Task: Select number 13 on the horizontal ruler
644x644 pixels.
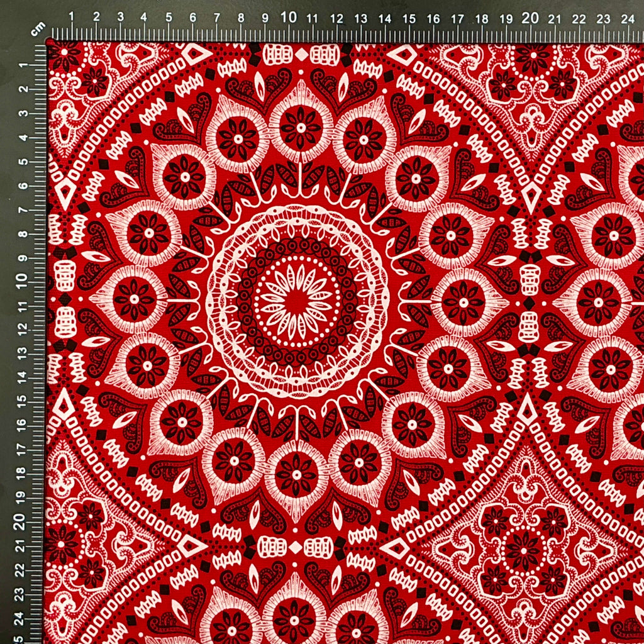Action: pos(360,18)
